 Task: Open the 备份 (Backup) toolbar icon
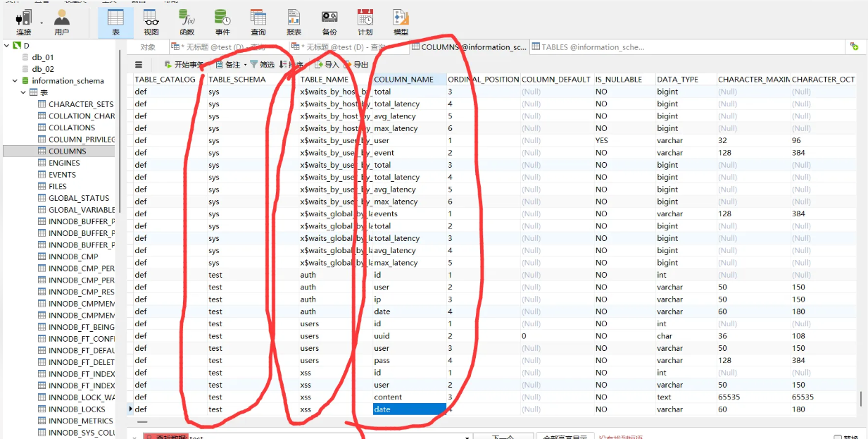pyautogui.click(x=329, y=21)
